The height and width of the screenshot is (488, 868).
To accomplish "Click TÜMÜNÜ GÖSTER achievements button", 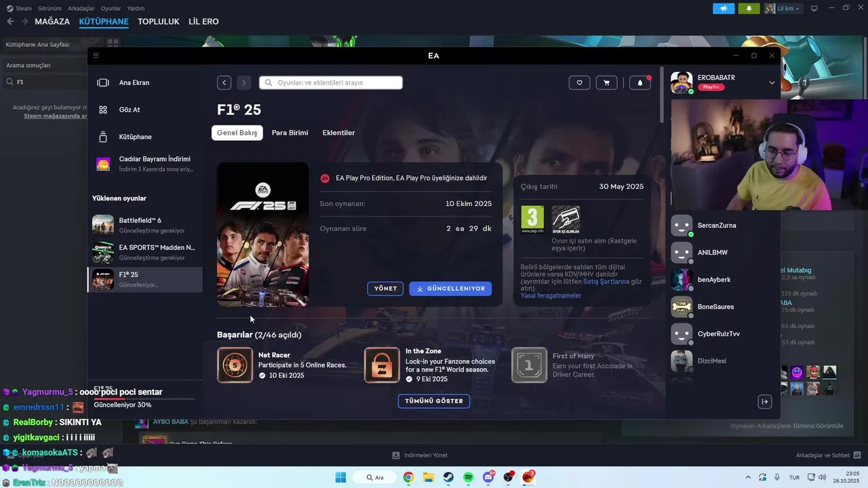I will pyautogui.click(x=434, y=401).
